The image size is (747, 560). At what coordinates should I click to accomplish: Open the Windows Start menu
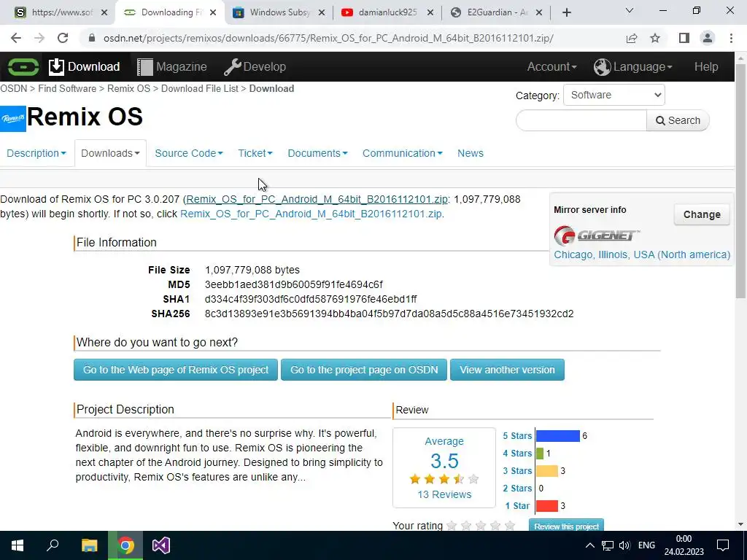18,545
